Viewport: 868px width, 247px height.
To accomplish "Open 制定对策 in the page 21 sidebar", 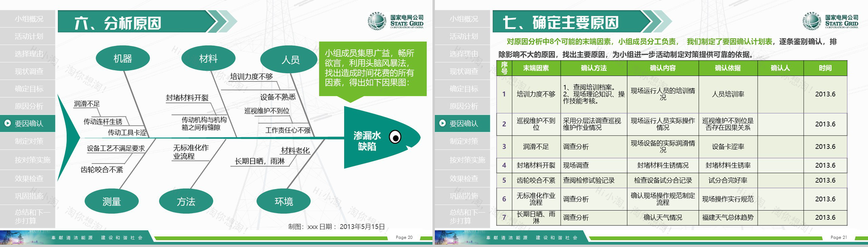I will pos(463,141).
